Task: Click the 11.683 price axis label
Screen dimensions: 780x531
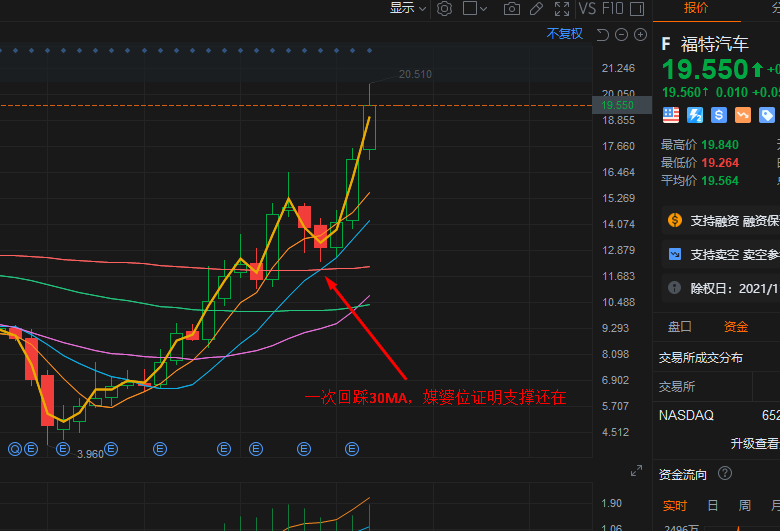Action: [618, 276]
